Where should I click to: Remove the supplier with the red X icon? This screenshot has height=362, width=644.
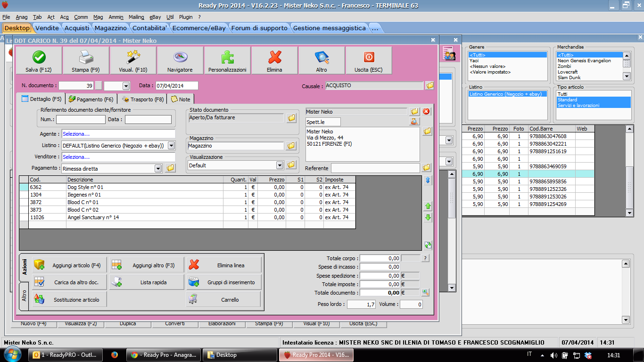pyautogui.click(x=426, y=112)
